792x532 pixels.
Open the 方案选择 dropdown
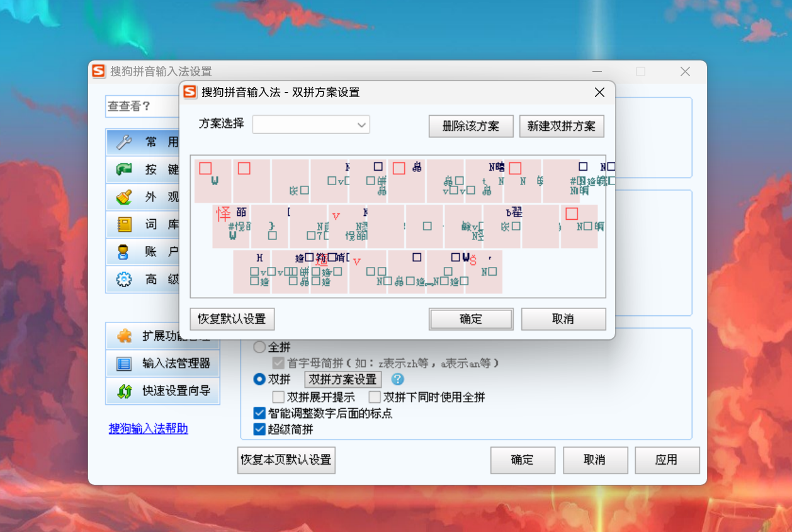311,125
